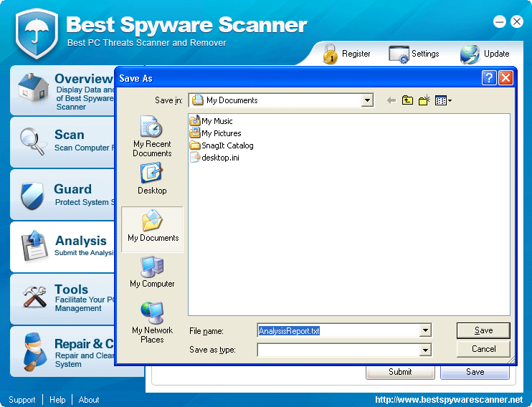
Task: Switch to the Repair & Clean tab
Action: [62, 351]
